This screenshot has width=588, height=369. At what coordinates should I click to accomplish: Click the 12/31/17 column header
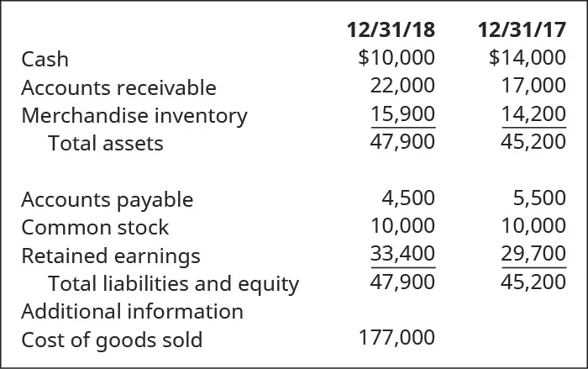pos(522,30)
